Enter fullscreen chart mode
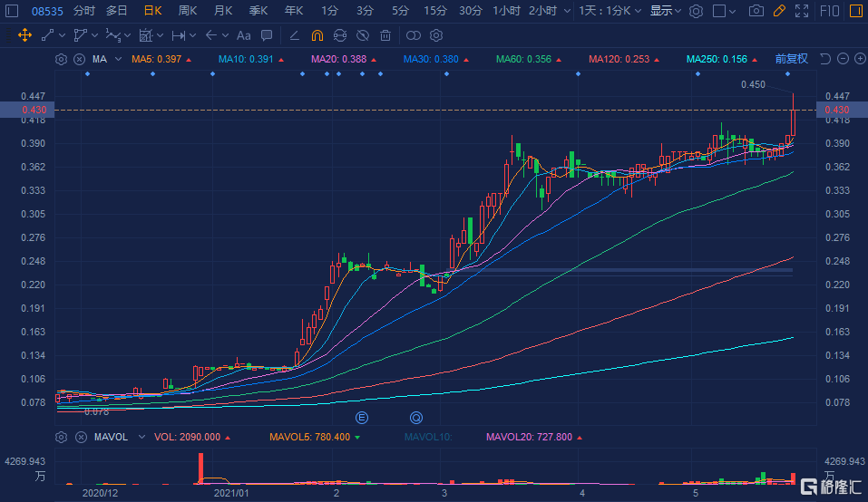868x502 pixels. click(x=802, y=11)
